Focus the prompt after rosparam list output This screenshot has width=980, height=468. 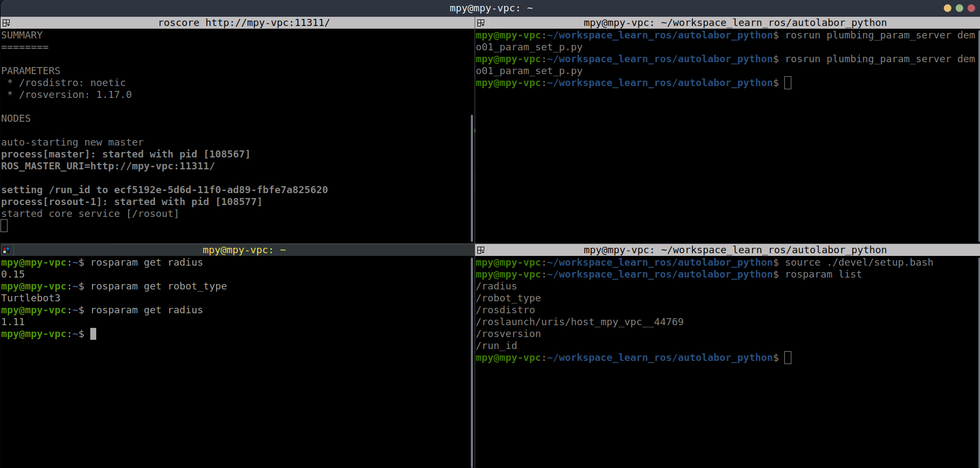click(x=788, y=358)
